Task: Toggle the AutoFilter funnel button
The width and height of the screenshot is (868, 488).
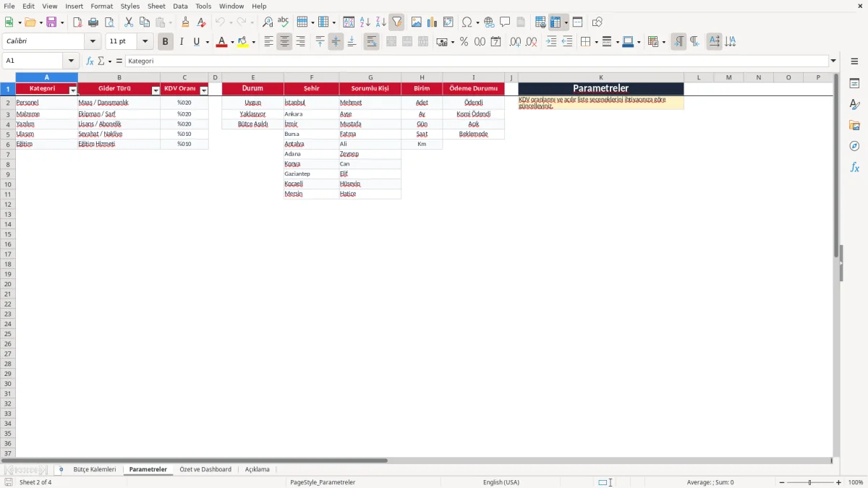Action: click(x=396, y=22)
